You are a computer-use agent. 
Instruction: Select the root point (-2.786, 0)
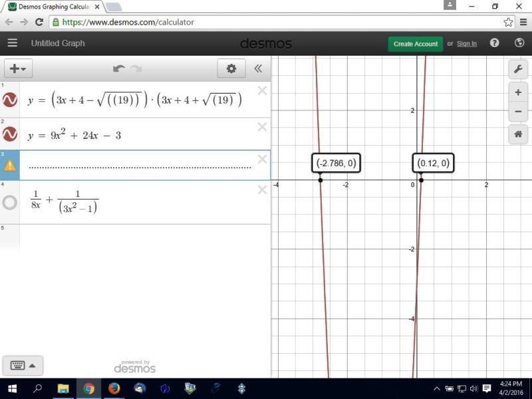click(x=321, y=180)
